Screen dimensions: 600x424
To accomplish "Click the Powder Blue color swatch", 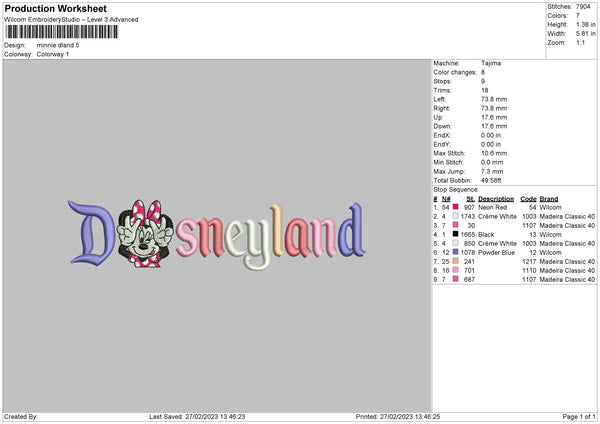I will coord(455,252).
